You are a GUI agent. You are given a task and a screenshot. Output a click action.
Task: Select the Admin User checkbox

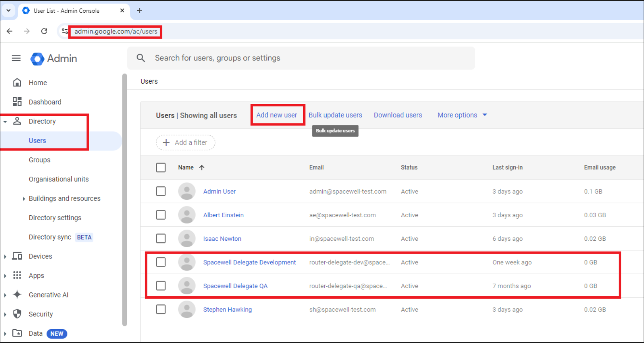pos(161,191)
